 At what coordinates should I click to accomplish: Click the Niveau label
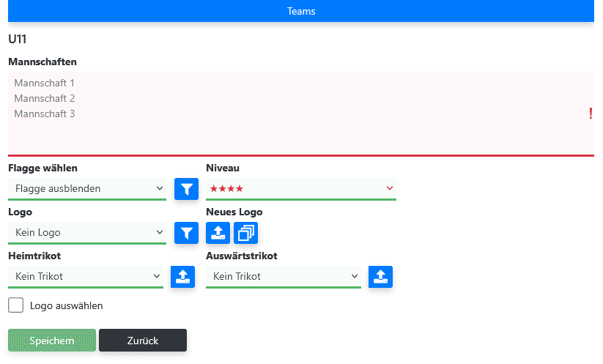click(x=223, y=168)
